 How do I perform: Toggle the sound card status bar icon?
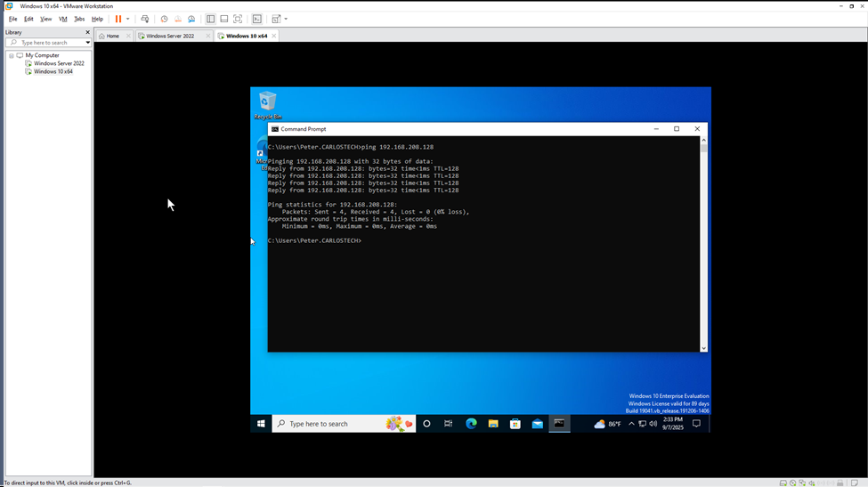click(x=812, y=483)
